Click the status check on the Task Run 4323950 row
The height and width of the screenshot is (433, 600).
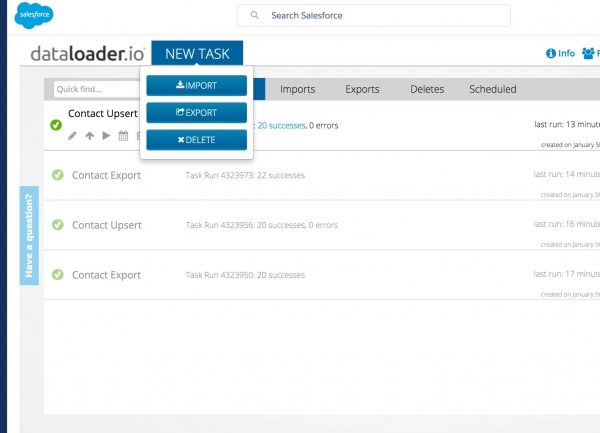click(x=58, y=274)
